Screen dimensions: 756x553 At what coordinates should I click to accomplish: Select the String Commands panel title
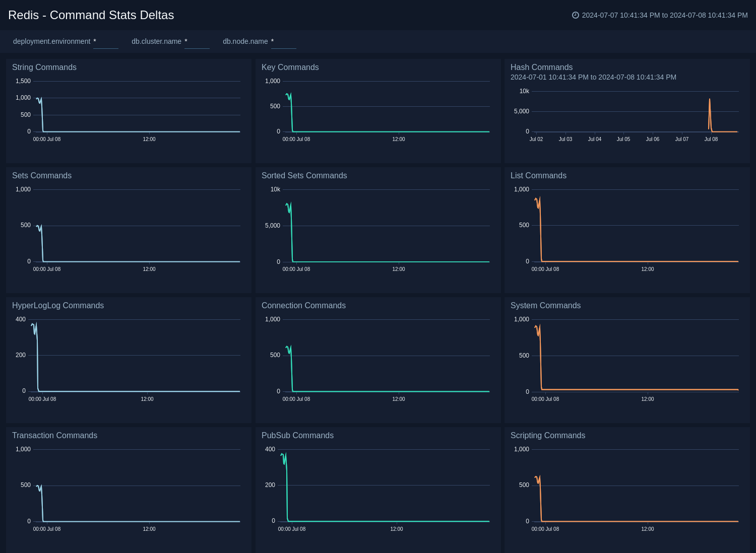tap(44, 67)
